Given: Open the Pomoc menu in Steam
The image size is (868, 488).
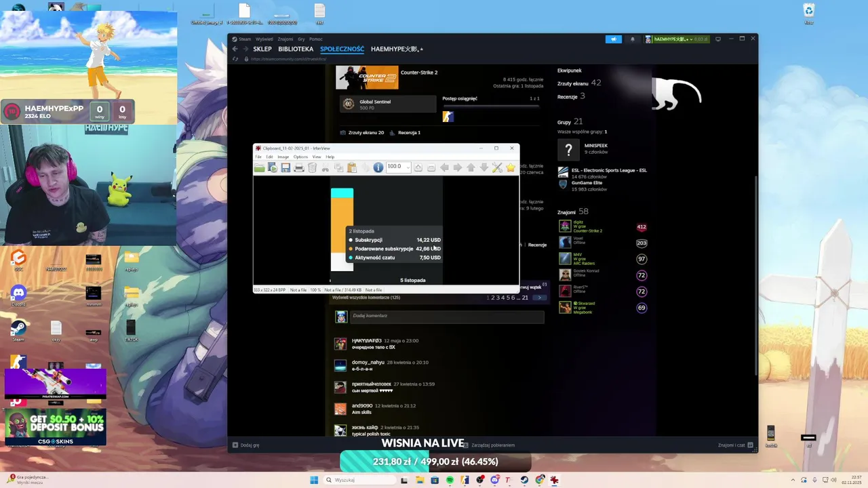Looking at the screenshot, I should 315,39.
